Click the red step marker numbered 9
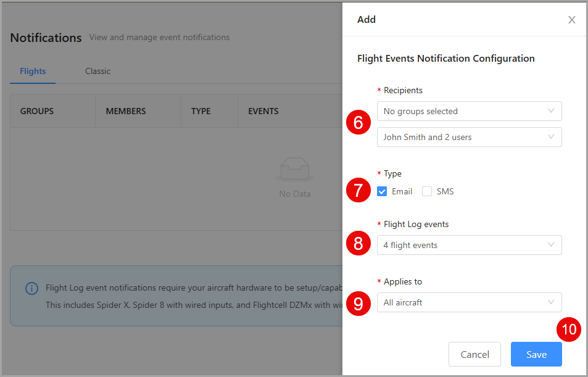This screenshot has width=588, height=377. pos(358,302)
